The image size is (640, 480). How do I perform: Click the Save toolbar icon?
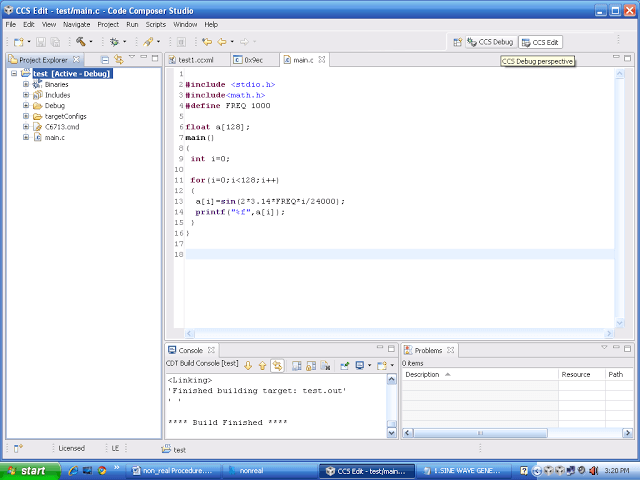(x=41, y=42)
